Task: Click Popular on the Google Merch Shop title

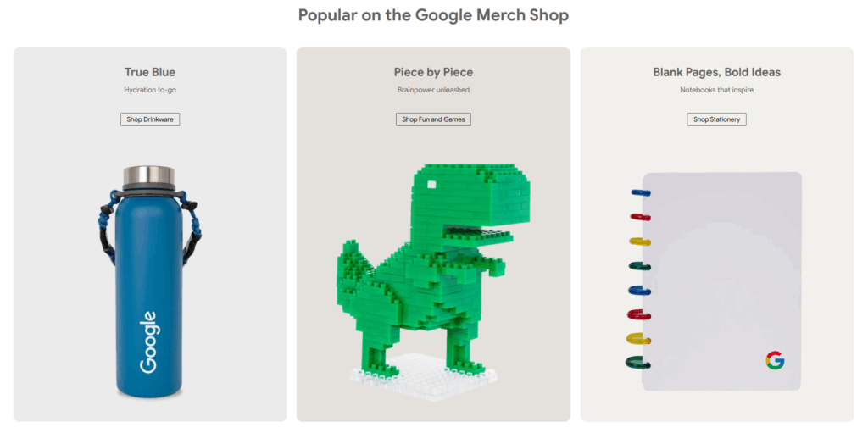Action: (x=433, y=15)
